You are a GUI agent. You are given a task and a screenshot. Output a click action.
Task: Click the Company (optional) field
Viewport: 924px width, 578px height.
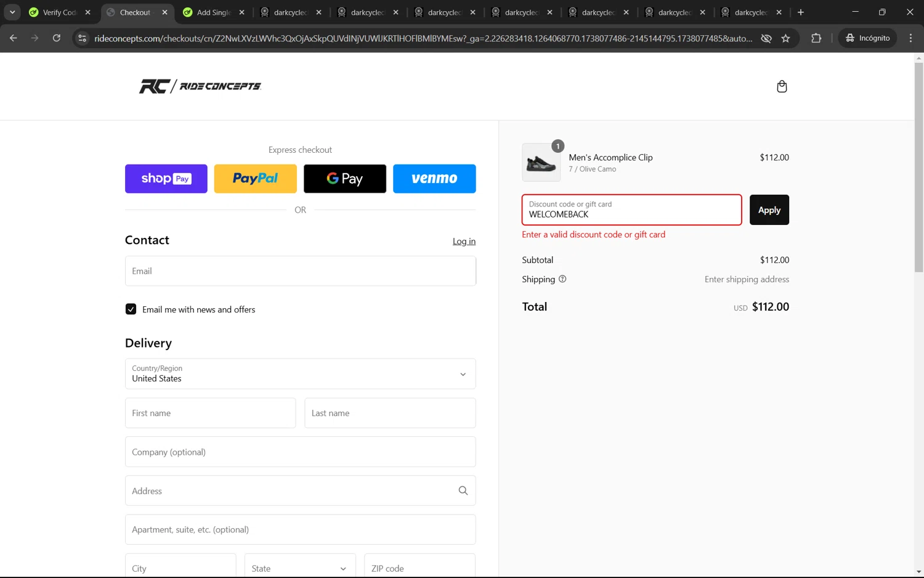click(300, 452)
